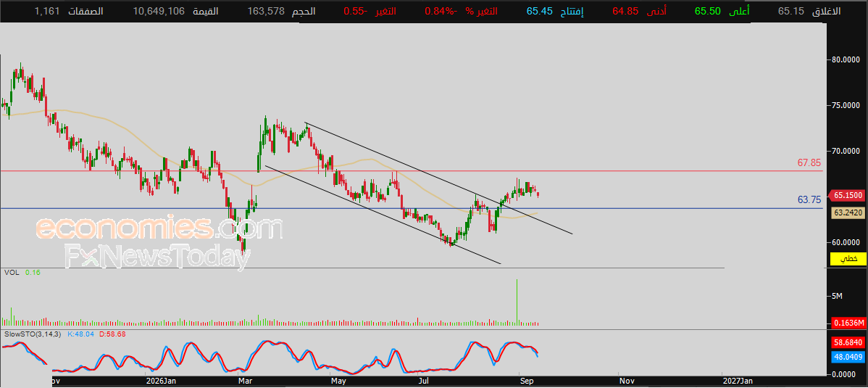This screenshot has height=388, width=868.
Task: Click the الحجم label
Action: [x=304, y=11]
